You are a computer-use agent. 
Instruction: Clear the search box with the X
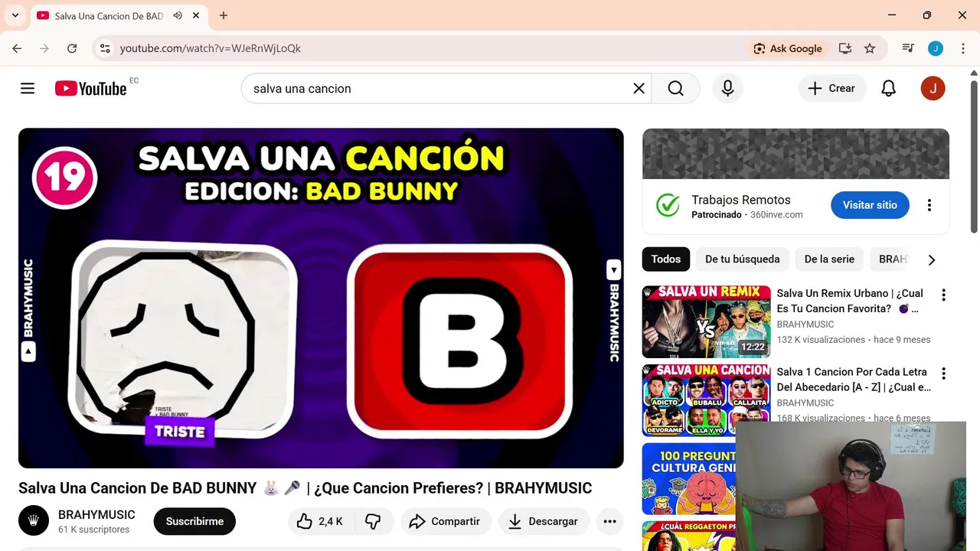pos(639,88)
